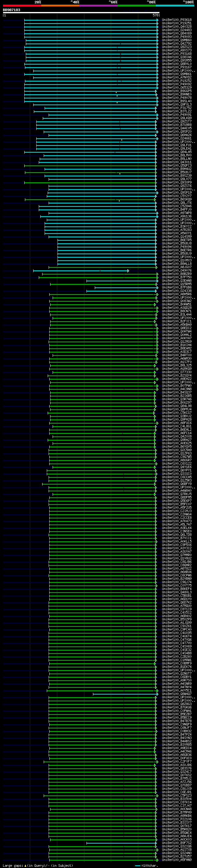The image size is (197, 868).
Task: Select hit UniRef100_B9GGP5
Action: [x=177, y=91]
